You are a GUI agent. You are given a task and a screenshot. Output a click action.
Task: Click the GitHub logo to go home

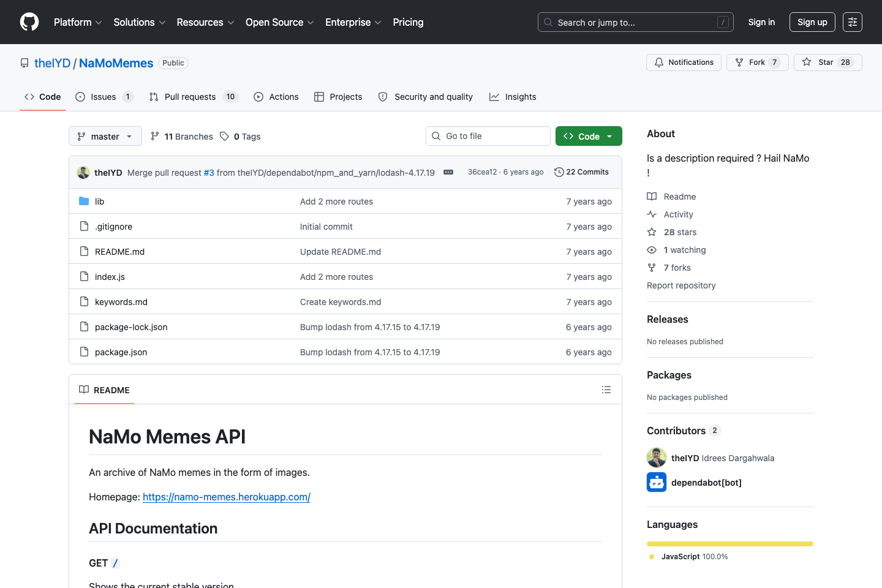coord(29,21)
